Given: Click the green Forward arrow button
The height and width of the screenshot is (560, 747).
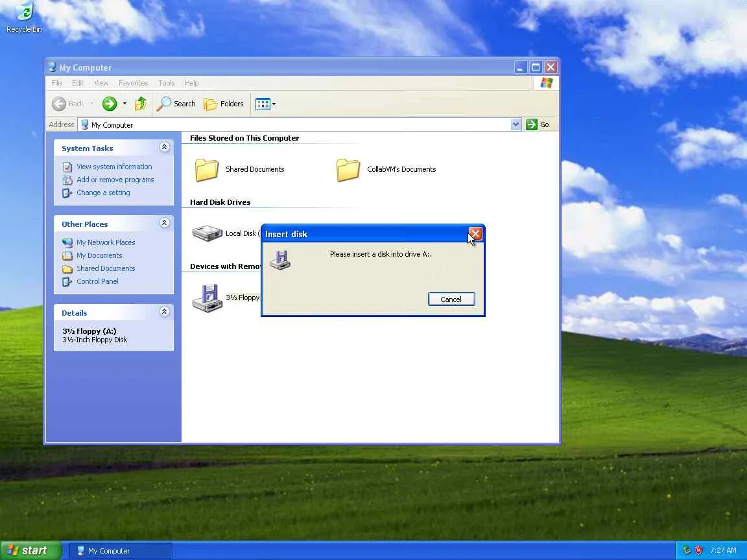Looking at the screenshot, I should coord(110,103).
